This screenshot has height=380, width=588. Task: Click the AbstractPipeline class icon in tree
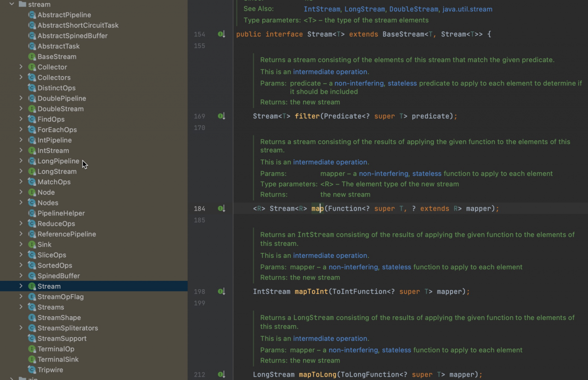pyautogui.click(x=32, y=15)
